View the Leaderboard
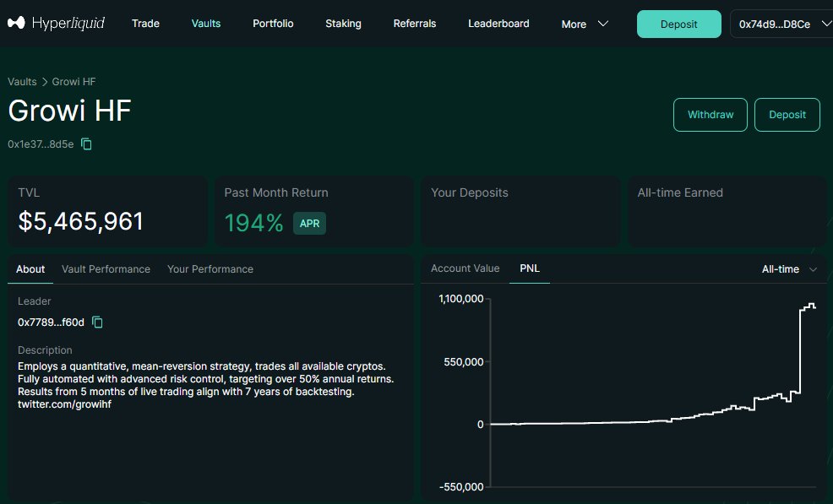 tap(498, 24)
